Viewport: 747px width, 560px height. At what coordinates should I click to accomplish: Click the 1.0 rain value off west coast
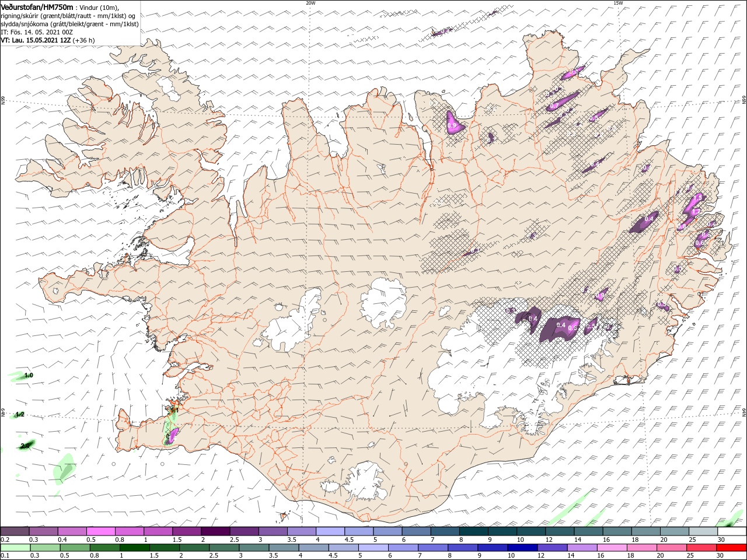click(29, 375)
